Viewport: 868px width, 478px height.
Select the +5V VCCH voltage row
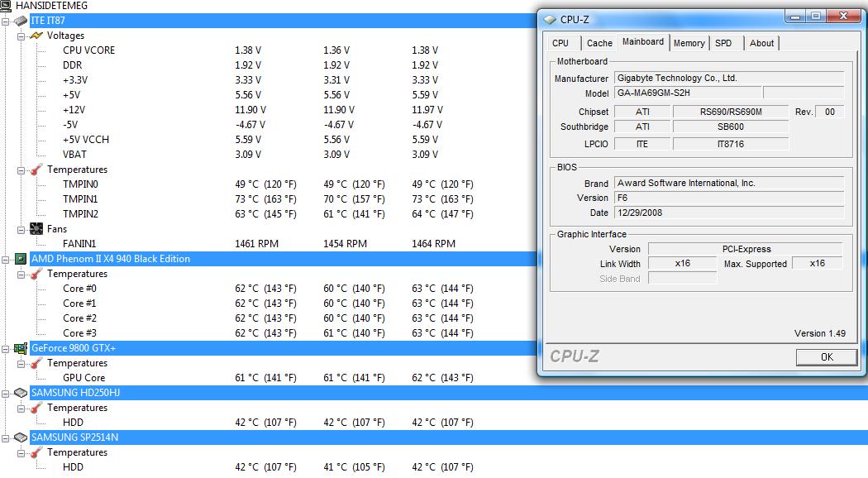[86, 140]
